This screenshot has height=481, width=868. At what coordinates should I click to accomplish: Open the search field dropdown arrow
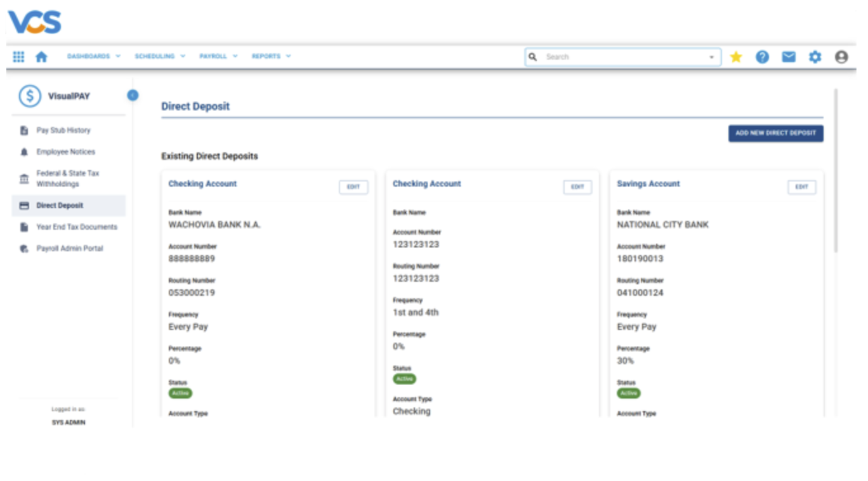(x=712, y=56)
